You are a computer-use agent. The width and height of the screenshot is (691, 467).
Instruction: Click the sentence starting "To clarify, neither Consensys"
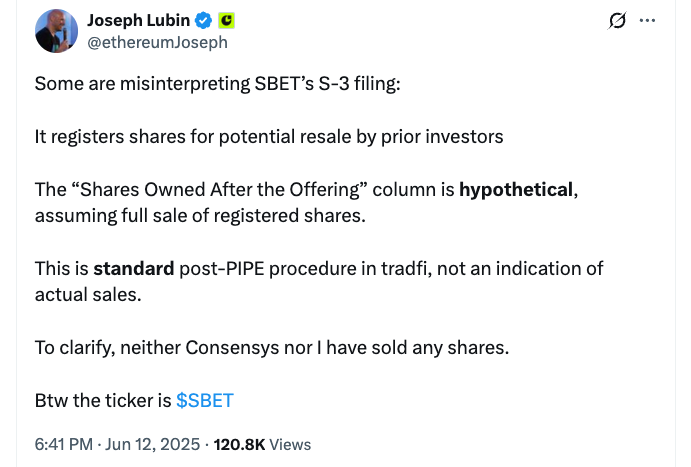[x=271, y=347]
